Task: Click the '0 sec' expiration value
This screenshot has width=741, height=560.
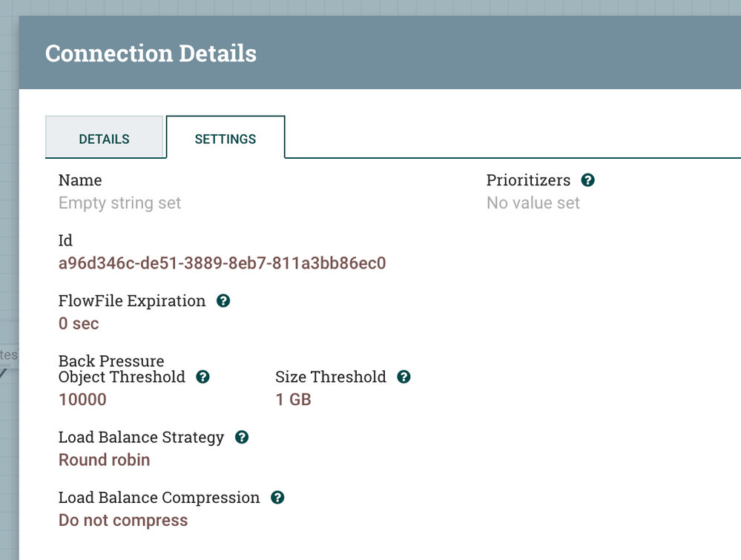Action: click(79, 323)
